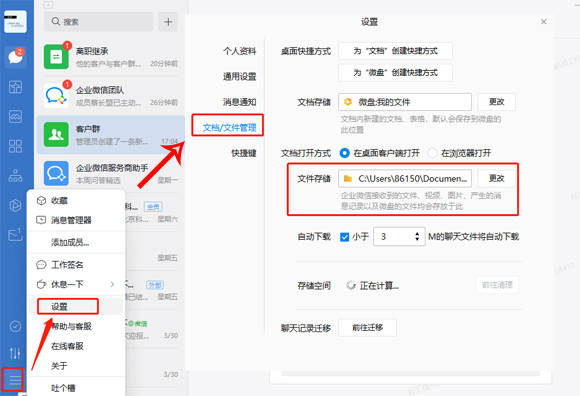Open the messages chat icon in sidebar
This screenshot has width=580, height=396.
(x=16, y=56)
